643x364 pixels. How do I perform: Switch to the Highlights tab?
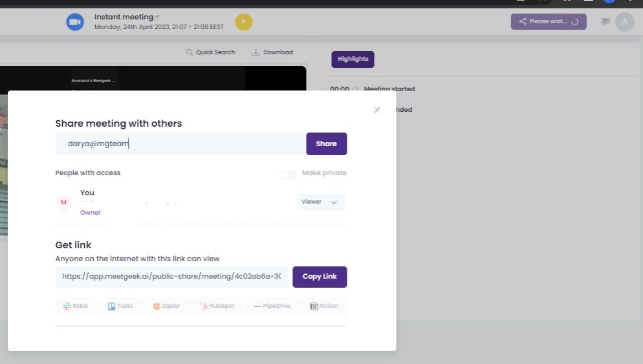click(353, 59)
